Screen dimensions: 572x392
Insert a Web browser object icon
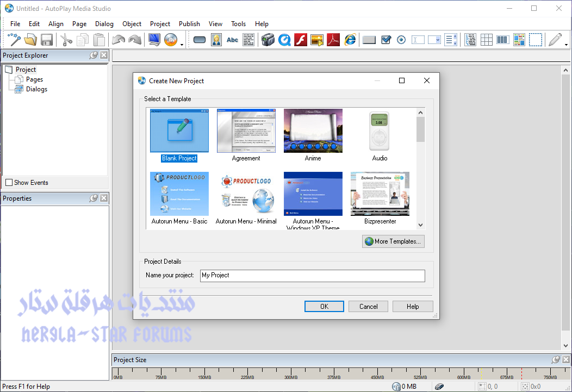coord(350,39)
